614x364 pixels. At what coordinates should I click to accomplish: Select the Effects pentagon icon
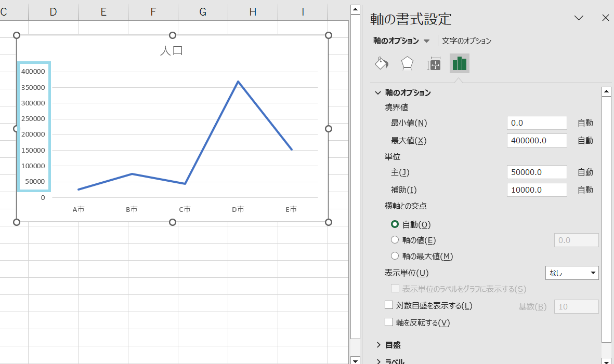click(x=407, y=63)
